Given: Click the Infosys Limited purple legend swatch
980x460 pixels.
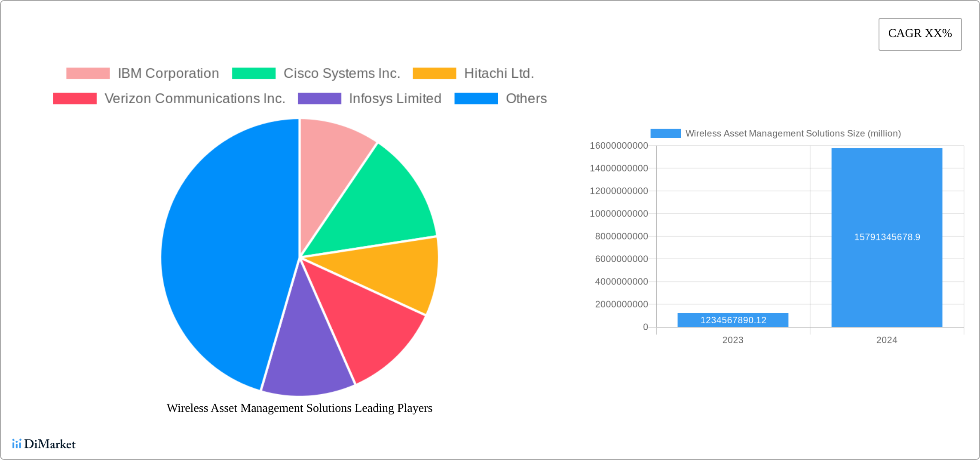Looking at the screenshot, I should click(x=319, y=98).
